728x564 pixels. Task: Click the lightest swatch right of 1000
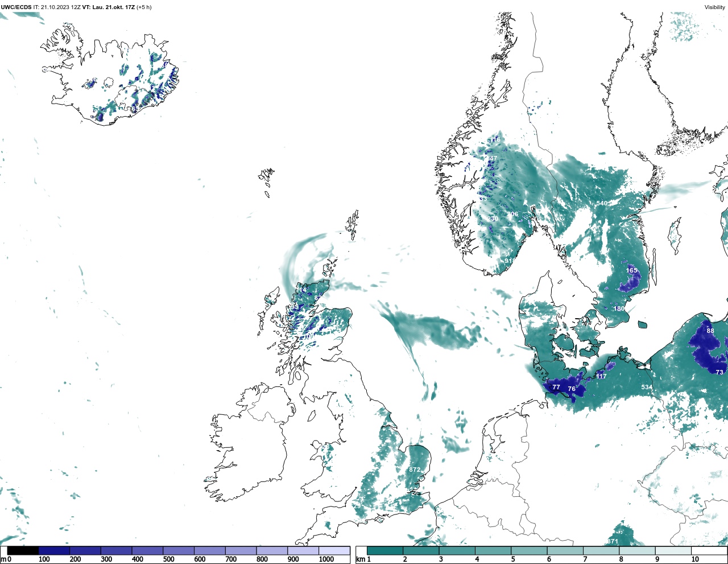point(334,551)
